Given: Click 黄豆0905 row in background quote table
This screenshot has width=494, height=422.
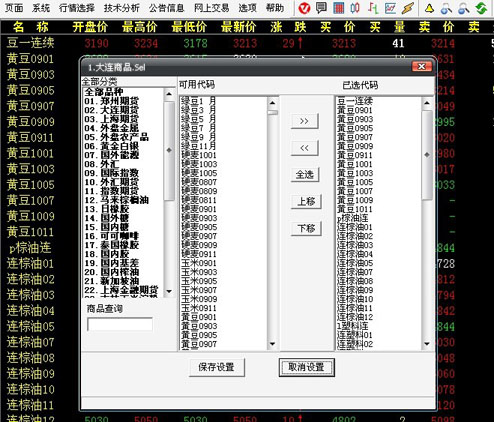Looking at the screenshot, I should coord(31,90).
